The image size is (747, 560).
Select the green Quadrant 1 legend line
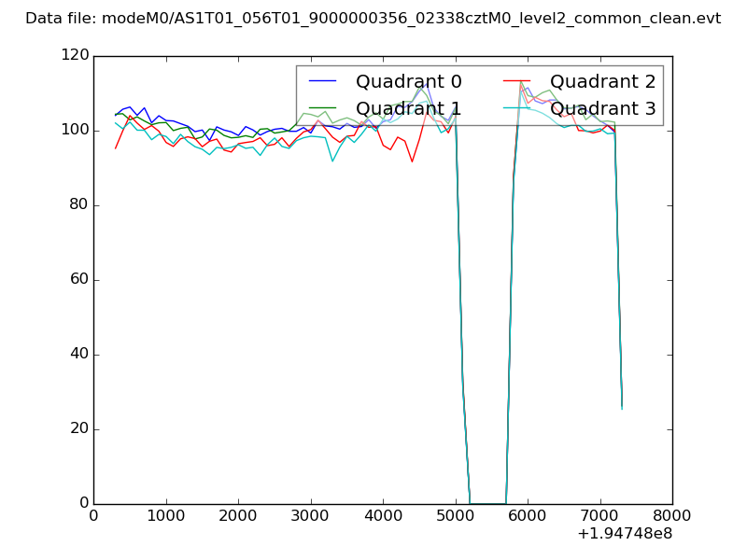323,107
